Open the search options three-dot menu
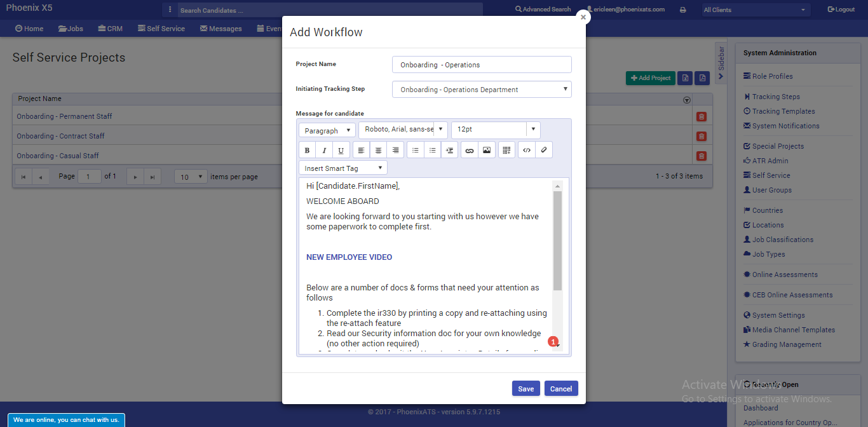 170,10
